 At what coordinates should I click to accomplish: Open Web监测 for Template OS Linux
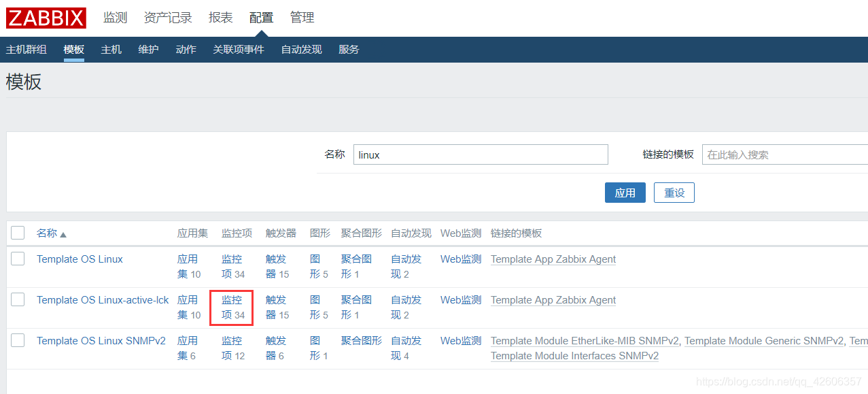coord(461,259)
